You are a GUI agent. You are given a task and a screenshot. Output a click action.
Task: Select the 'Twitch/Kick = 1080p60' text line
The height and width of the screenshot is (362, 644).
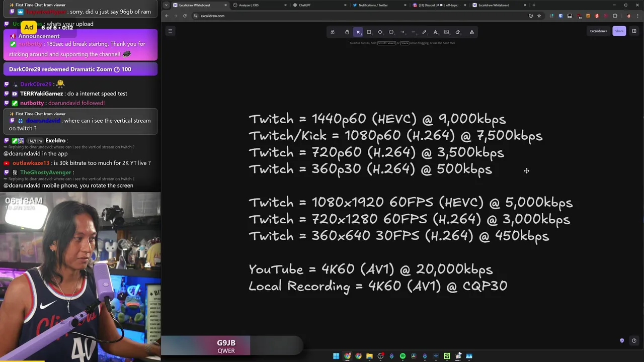pyautogui.click(x=395, y=136)
